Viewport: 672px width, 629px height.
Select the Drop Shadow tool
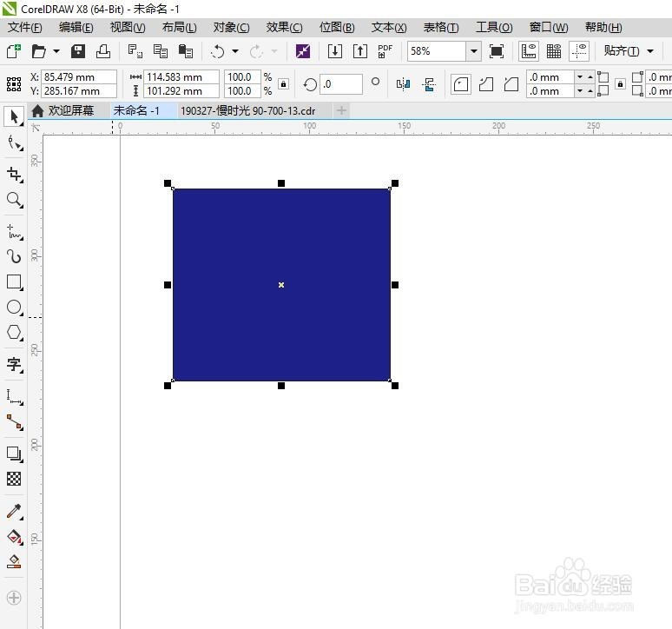15,454
